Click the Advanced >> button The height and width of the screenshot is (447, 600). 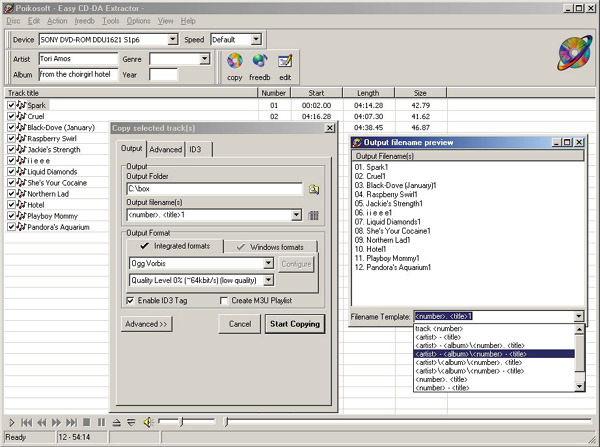[x=146, y=324]
